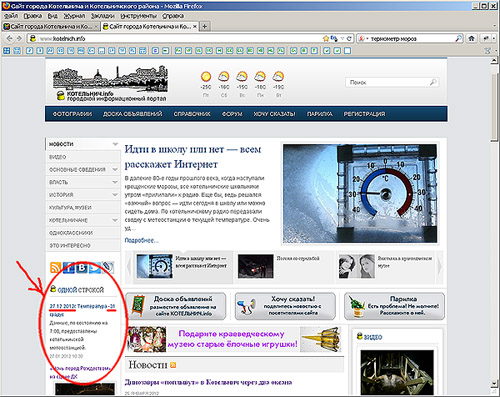This screenshot has width=500, height=397.
Task: Expand the ИСТОРИЯ sidebar arrow
Action: [115, 195]
